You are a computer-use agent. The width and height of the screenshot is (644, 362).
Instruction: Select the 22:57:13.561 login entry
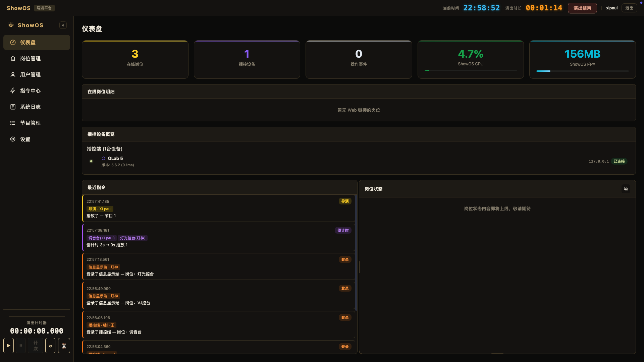[219, 266]
